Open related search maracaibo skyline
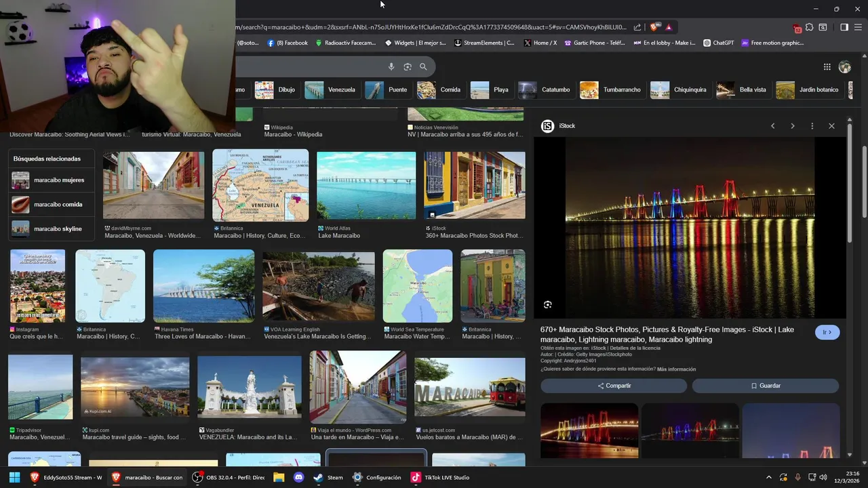Screen dimensions: 868x488 click(52, 229)
